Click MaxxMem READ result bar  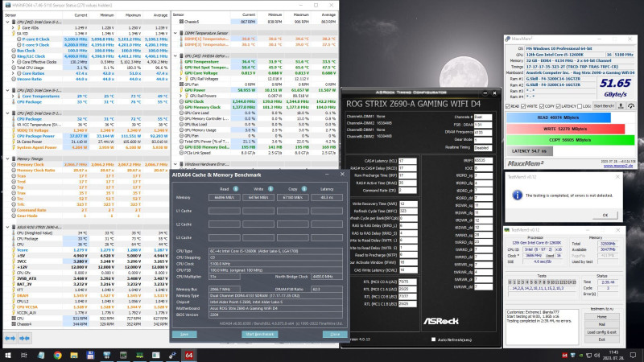558,117
